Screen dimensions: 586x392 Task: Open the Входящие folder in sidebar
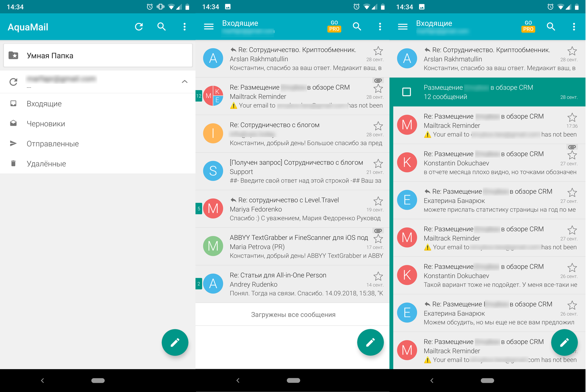point(44,104)
